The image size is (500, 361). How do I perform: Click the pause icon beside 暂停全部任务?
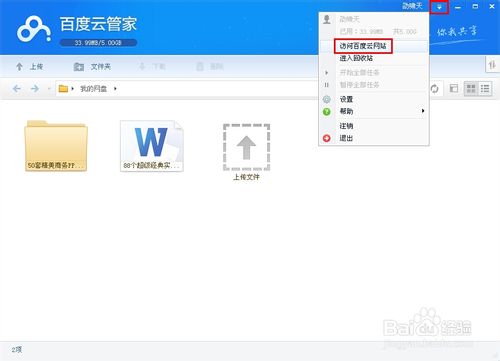click(327, 85)
